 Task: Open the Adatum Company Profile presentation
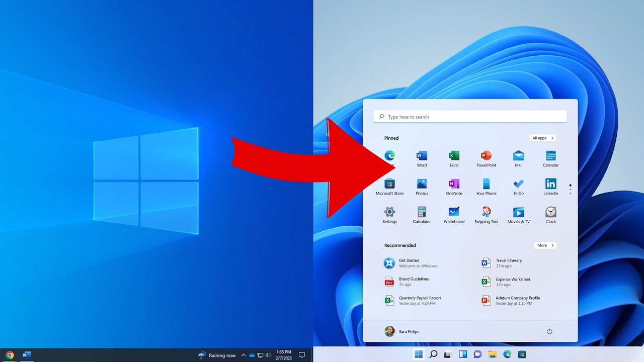coord(511,300)
